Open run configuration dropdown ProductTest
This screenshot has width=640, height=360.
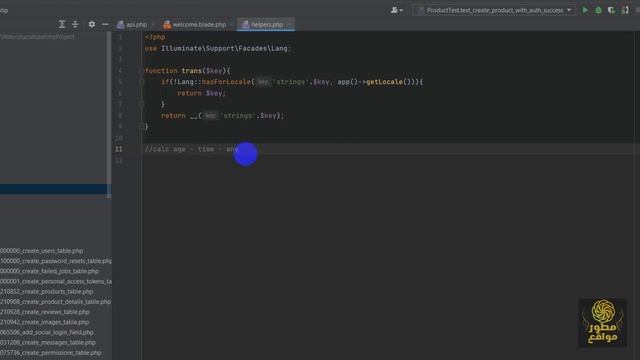tap(495, 10)
